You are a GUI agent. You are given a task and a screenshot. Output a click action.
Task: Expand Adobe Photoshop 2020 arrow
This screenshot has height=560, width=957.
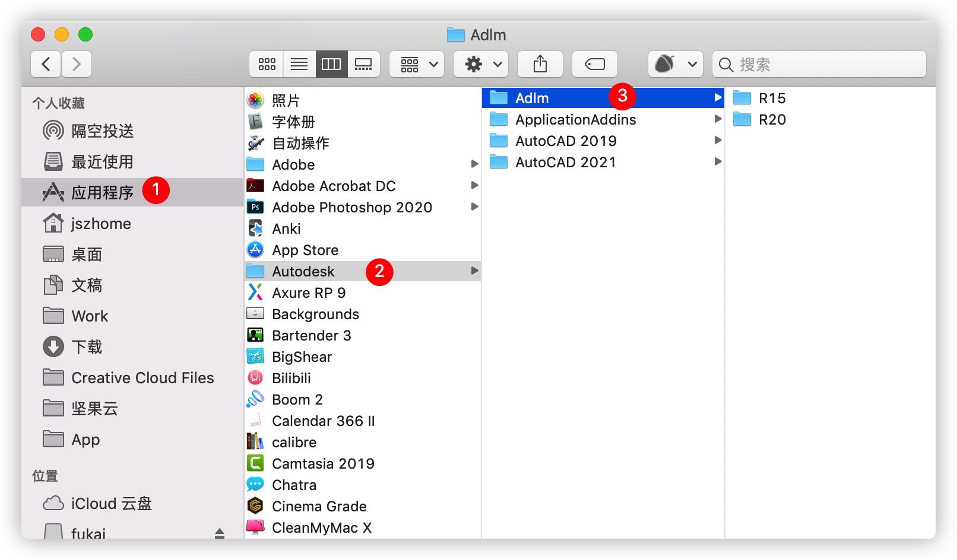point(474,206)
